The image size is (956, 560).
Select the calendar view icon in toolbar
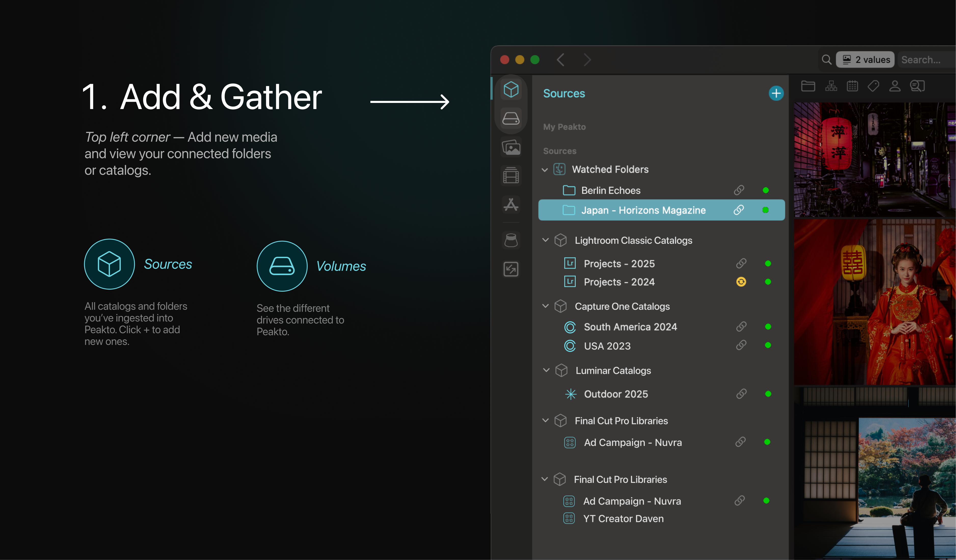[852, 86]
